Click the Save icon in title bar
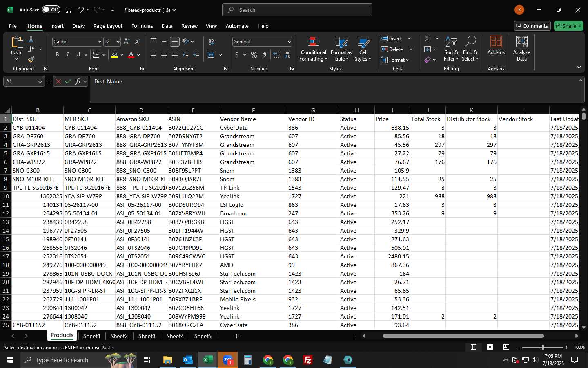Viewport: 588px width, 368px height. click(x=69, y=10)
